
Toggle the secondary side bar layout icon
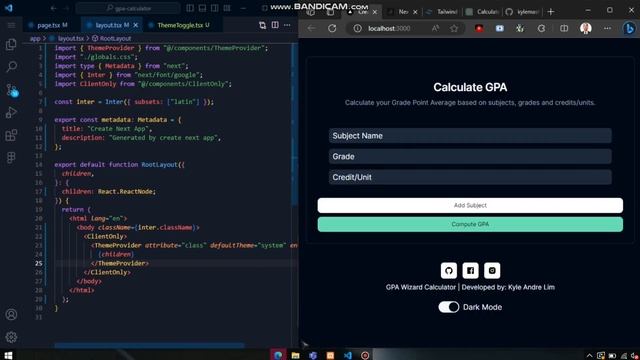[215, 8]
